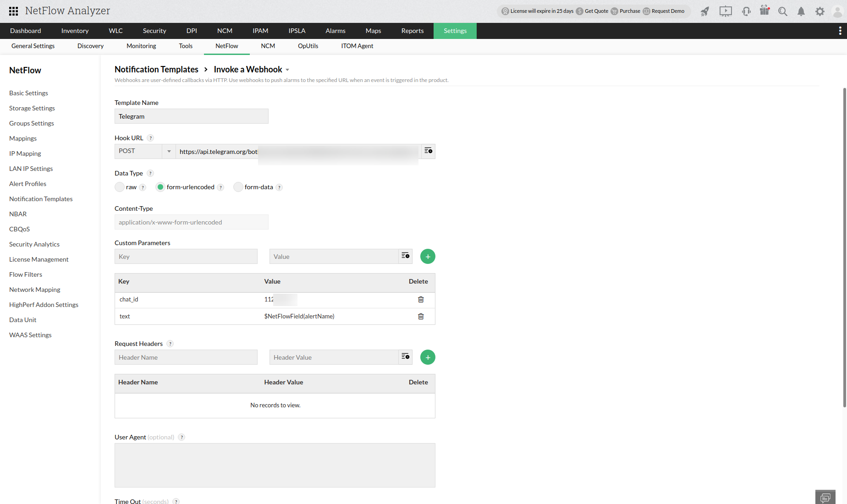
Task: Select the raw data type
Action: pyautogui.click(x=120, y=187)
